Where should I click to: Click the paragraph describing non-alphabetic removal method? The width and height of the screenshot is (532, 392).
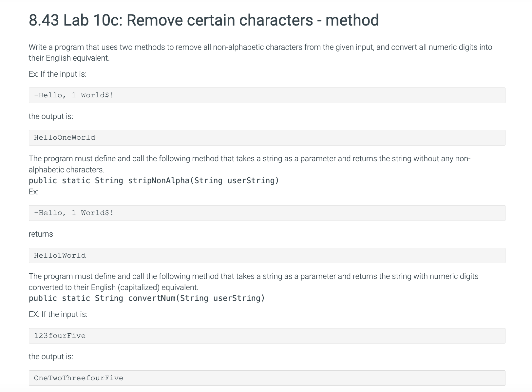[x=250, y=164]
